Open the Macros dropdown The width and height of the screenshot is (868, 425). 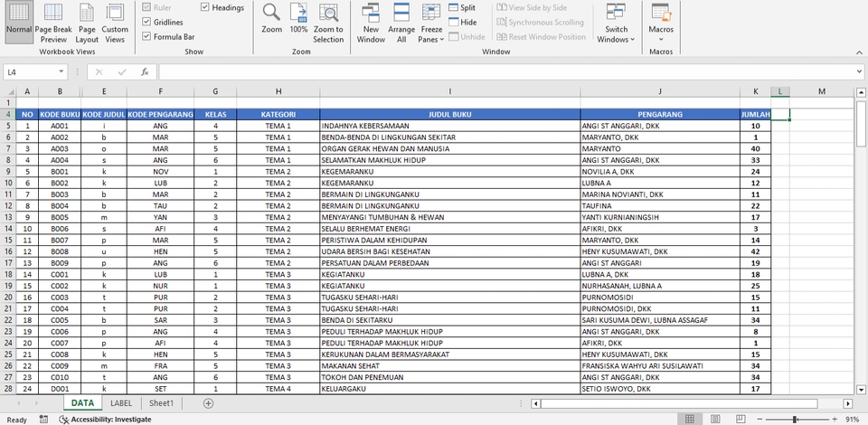661,22
